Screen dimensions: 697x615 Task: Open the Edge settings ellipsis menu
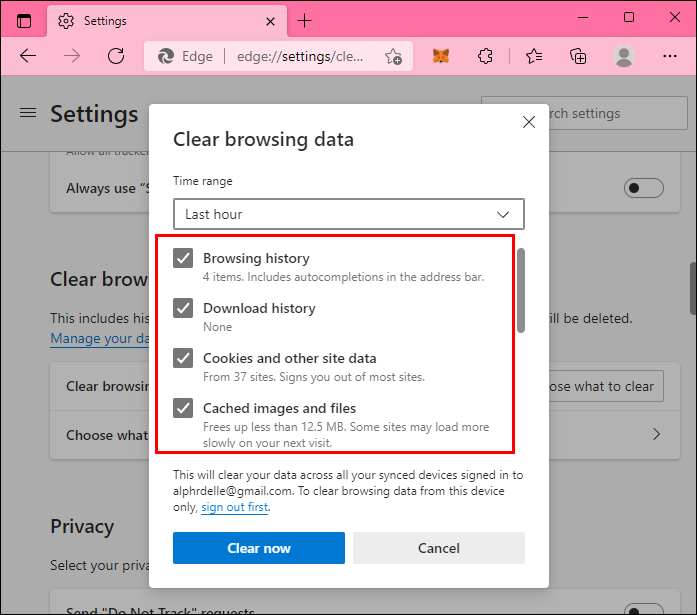point(671,56)
